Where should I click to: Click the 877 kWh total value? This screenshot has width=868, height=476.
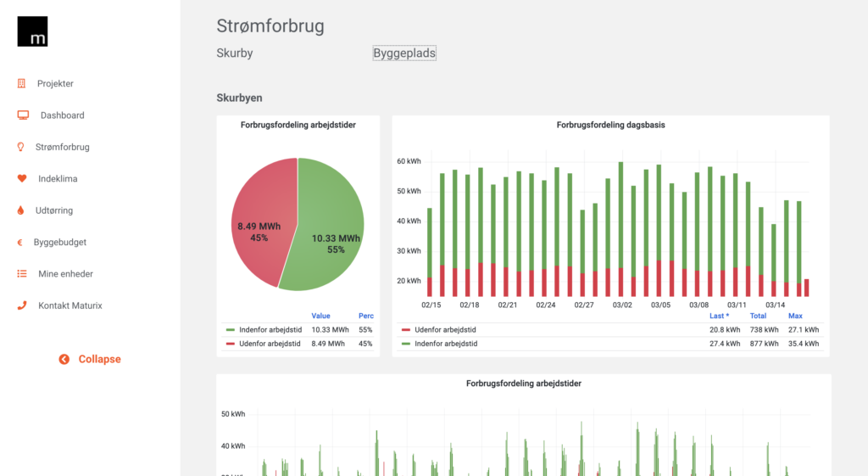coord(764,344)
